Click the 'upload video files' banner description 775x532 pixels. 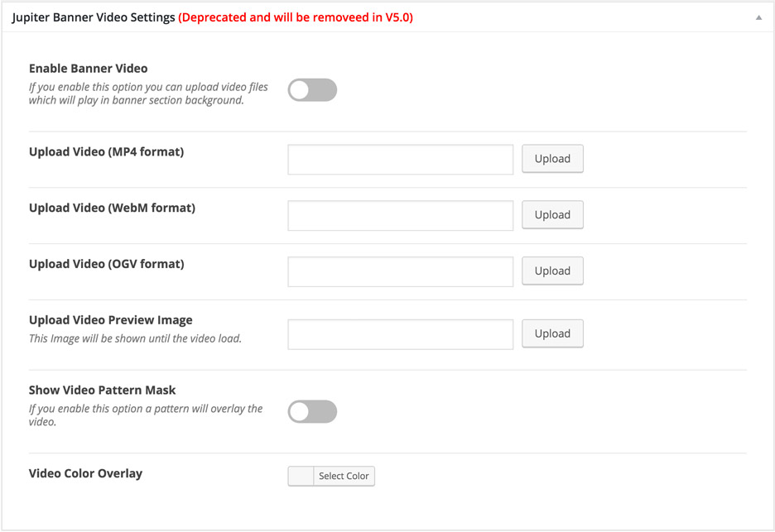pyautogui.click(x=148, y=93)
